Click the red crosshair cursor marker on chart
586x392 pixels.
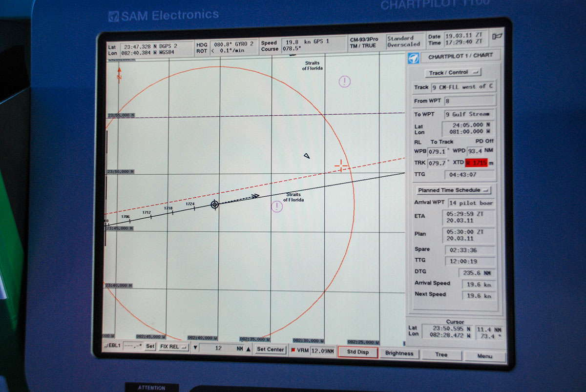click(341, 166)
